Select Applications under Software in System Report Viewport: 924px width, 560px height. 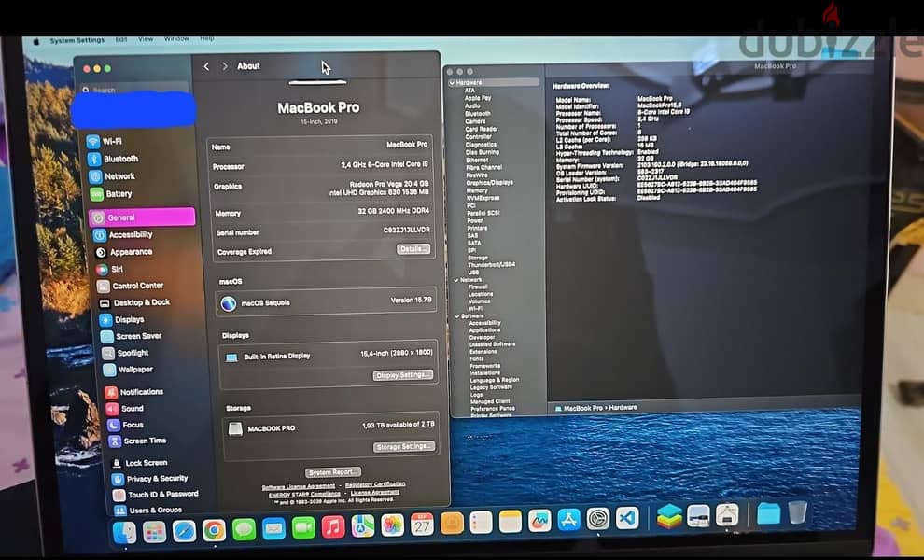[x=484, y=330]
